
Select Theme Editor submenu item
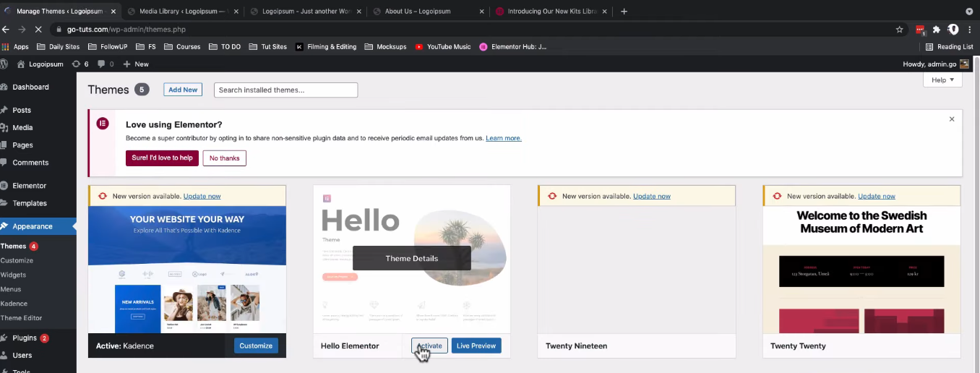21,318
